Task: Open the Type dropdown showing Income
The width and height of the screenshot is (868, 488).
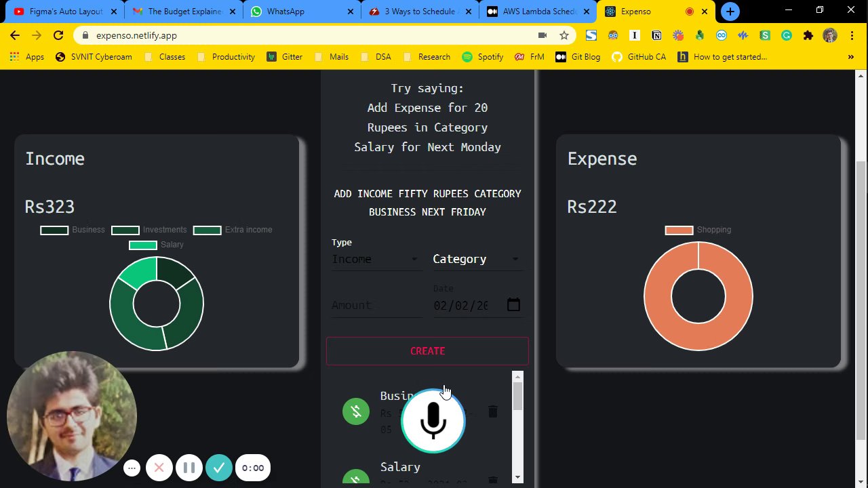Action: click(x=376, y=259)
